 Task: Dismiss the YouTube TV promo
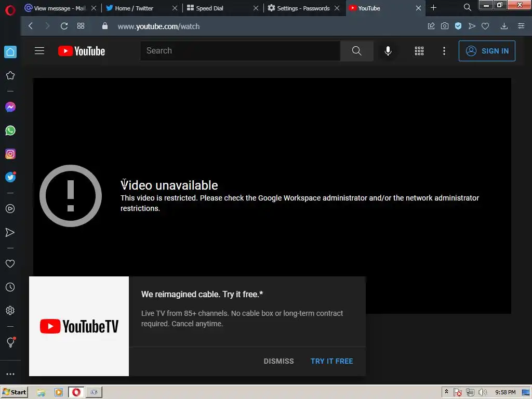[x=279, y=361]
